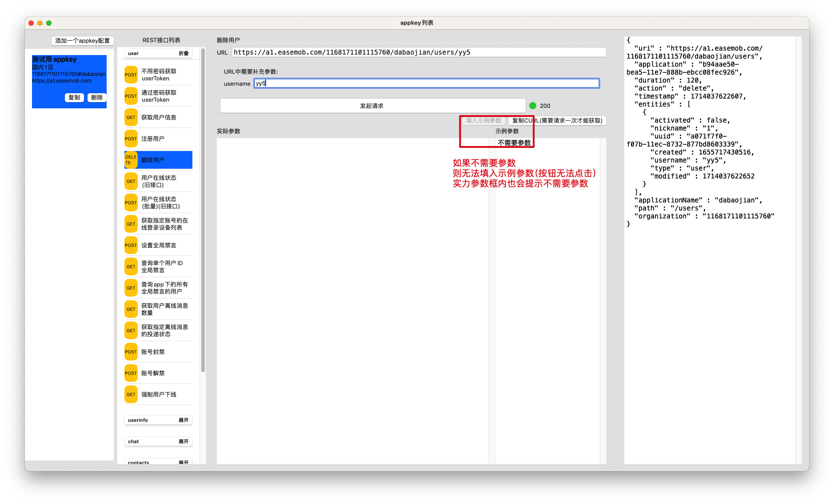Select the 删除用户 interface entry
The width and height of the screenshot is (834, 504).
coord(158,160)
